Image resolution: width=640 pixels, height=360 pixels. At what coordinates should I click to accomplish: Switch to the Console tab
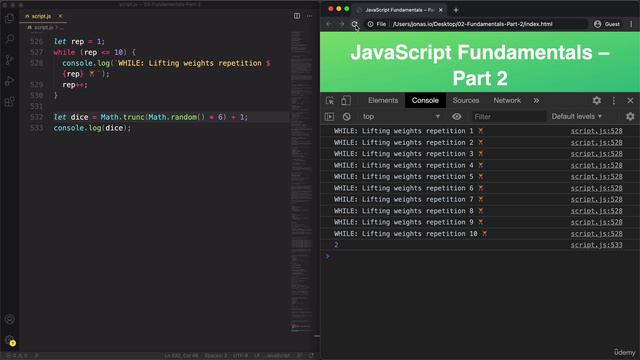coord(425,100)
